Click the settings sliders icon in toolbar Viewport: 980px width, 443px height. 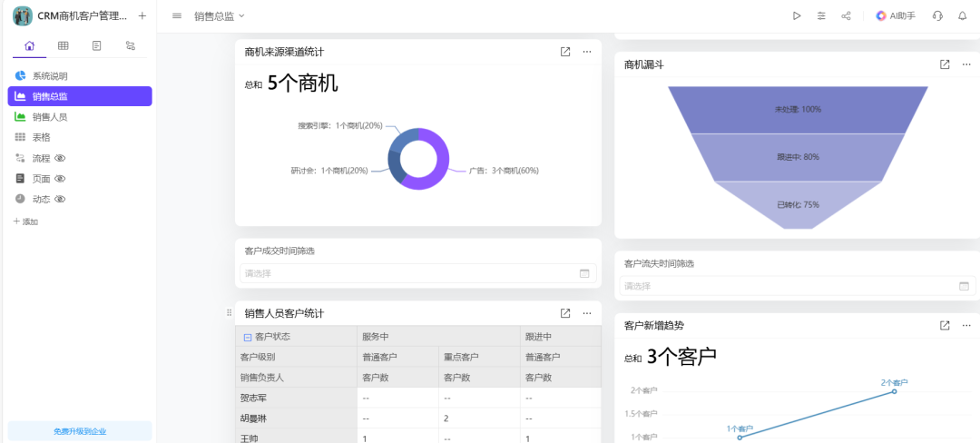[821, 16]
